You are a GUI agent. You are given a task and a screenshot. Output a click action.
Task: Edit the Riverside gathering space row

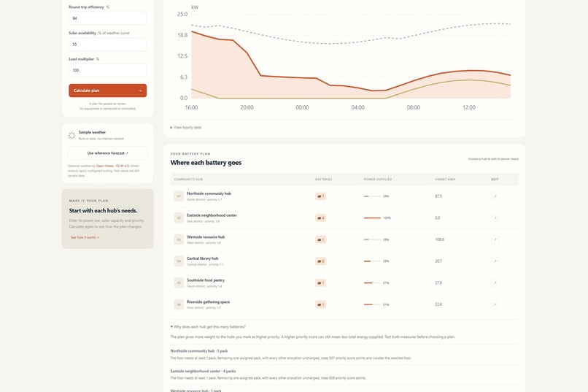495,304
